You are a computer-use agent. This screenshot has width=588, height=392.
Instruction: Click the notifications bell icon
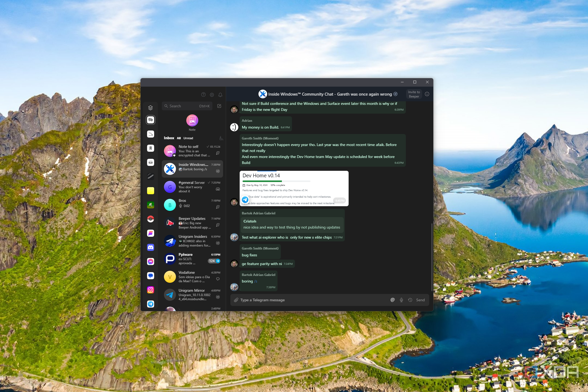pos(220,95)
